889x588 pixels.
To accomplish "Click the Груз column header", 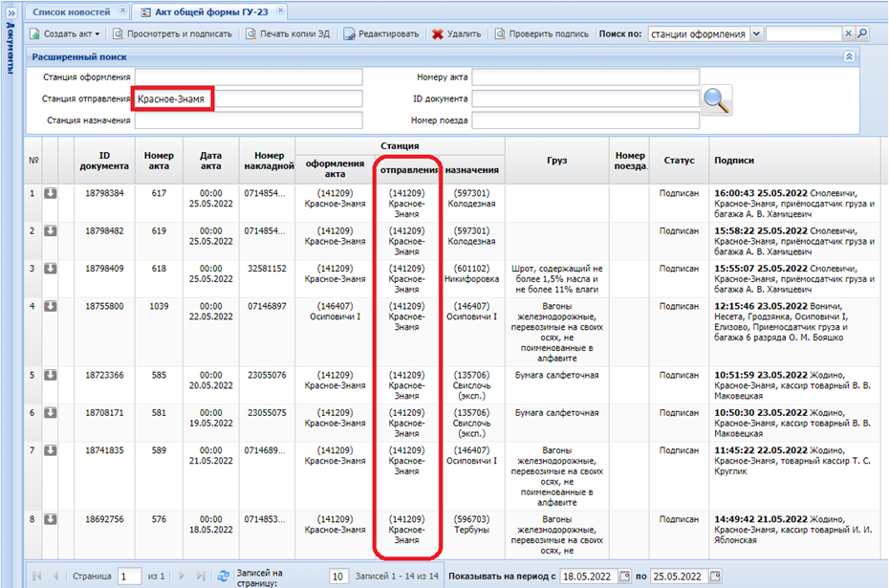I will (556, 161).
